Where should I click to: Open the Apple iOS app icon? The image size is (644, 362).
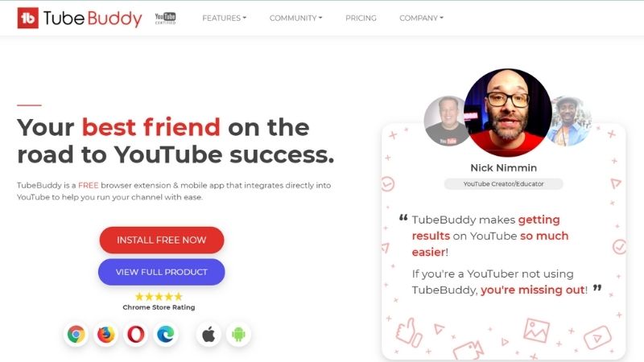tap(208, 334)
